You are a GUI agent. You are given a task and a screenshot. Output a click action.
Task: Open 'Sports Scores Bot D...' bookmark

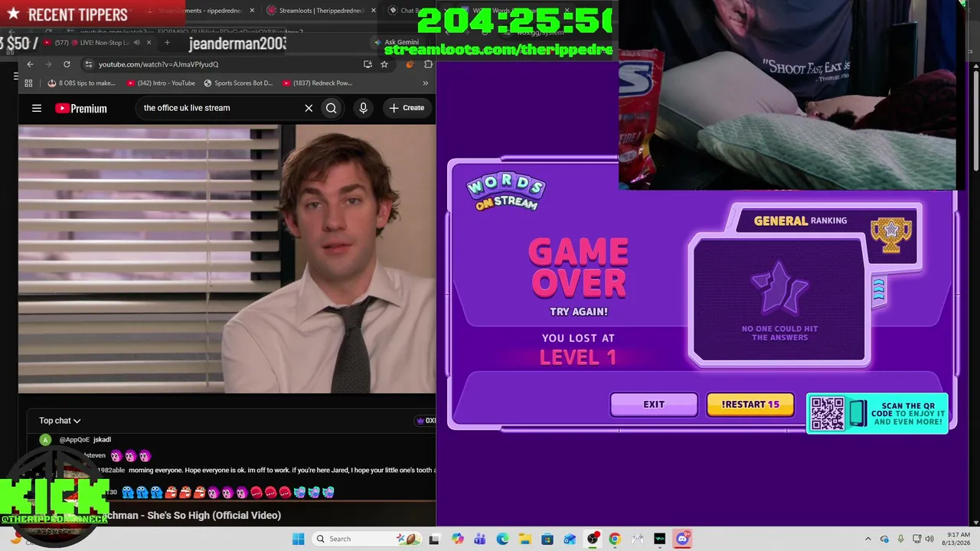[238, 83]
